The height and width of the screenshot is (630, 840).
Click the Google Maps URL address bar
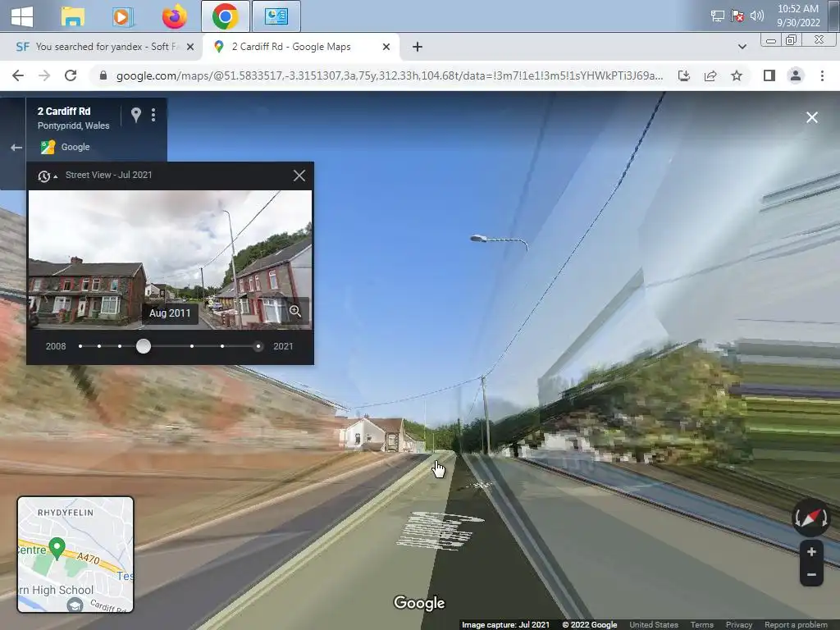390,75
